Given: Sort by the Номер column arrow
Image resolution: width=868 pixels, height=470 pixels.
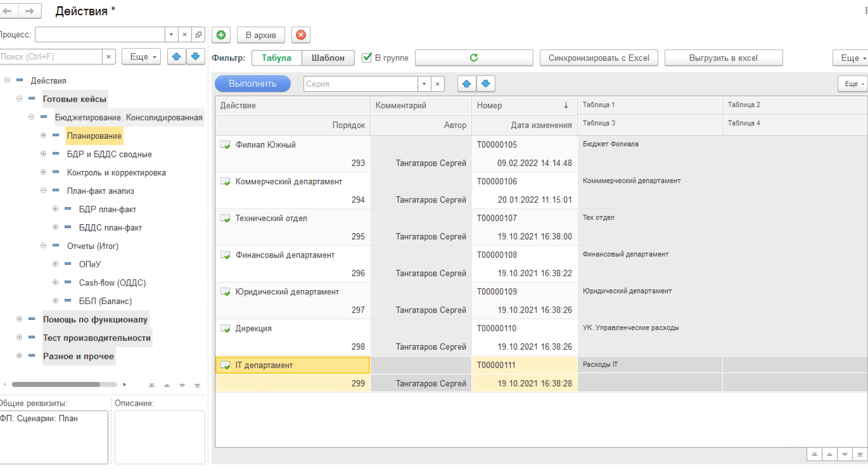Looking at the screenshot, I should point(566,105).
